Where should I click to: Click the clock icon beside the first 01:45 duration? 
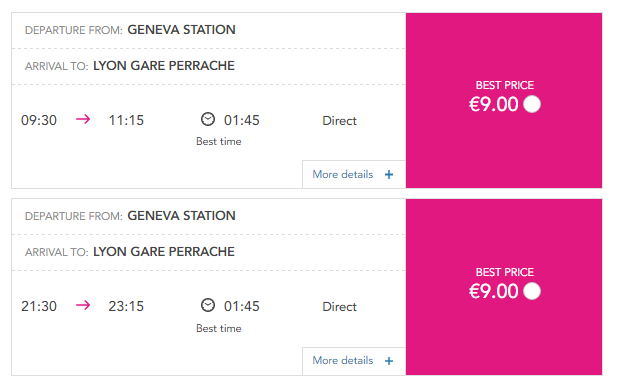208,119
